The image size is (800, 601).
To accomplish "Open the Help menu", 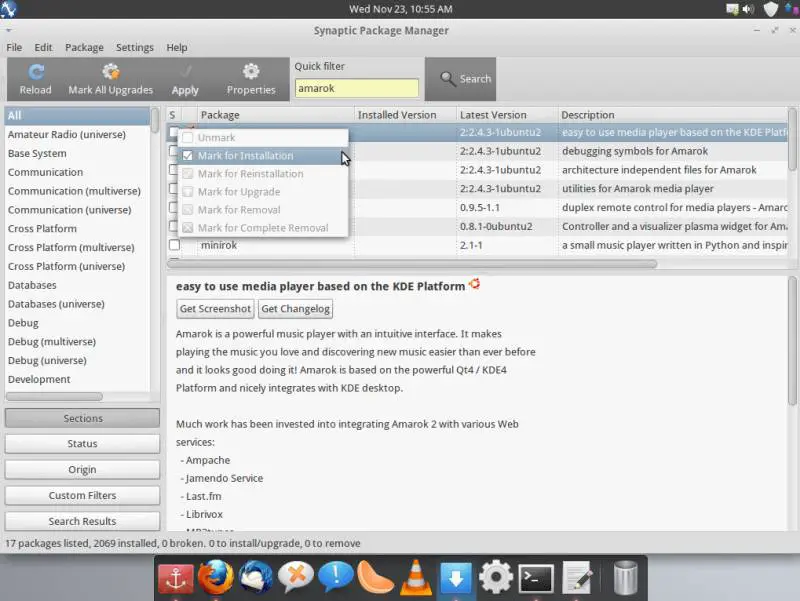I will click(177, 47).
